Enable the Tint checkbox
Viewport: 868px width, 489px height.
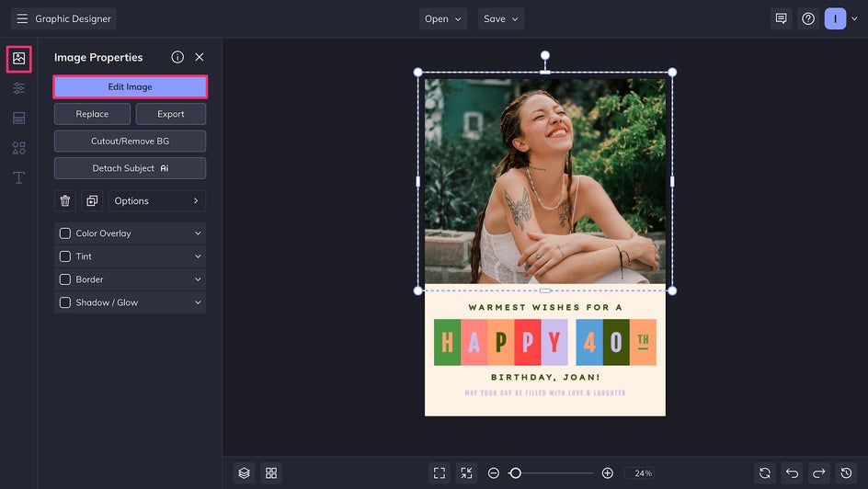[65, 256]
